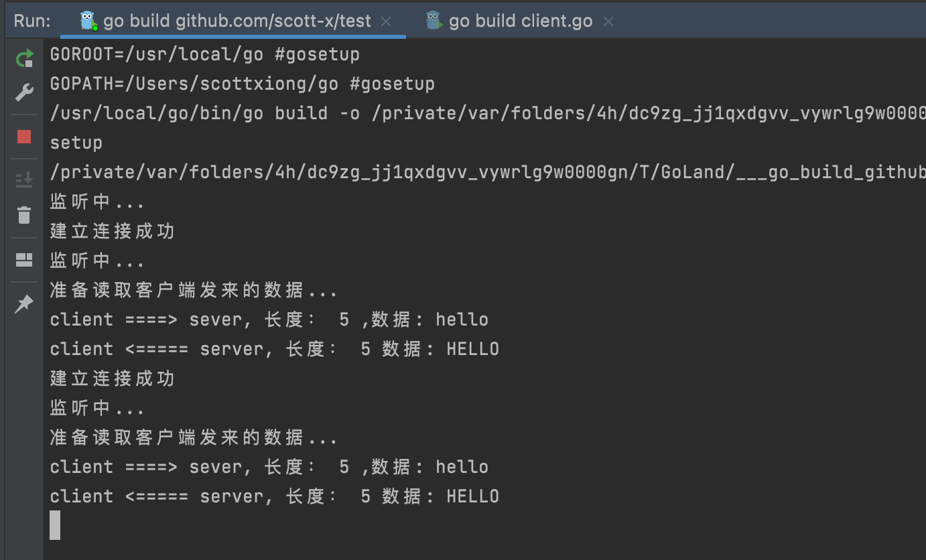The width and height of the screenshot is (926, 560).
Task: Click the GOROOT=/usr/local/go output line
Action: pos(205,54)
